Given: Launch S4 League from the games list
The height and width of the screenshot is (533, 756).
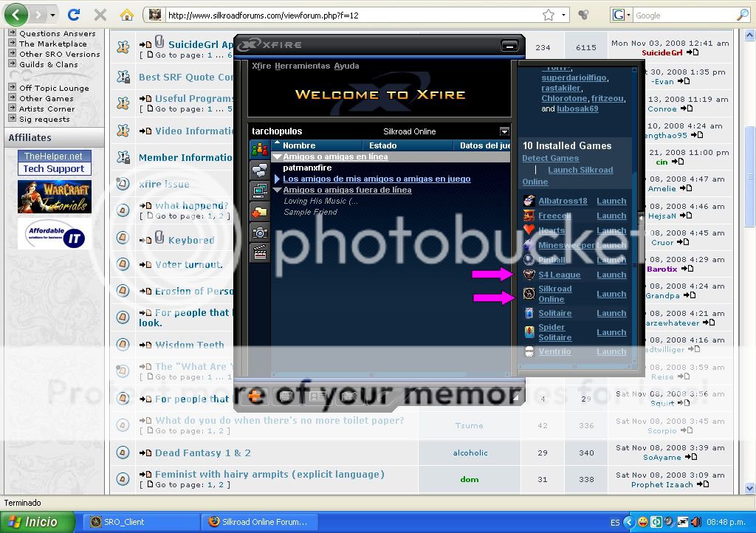Looking at the screenshot, I should [x=611, y=275].
